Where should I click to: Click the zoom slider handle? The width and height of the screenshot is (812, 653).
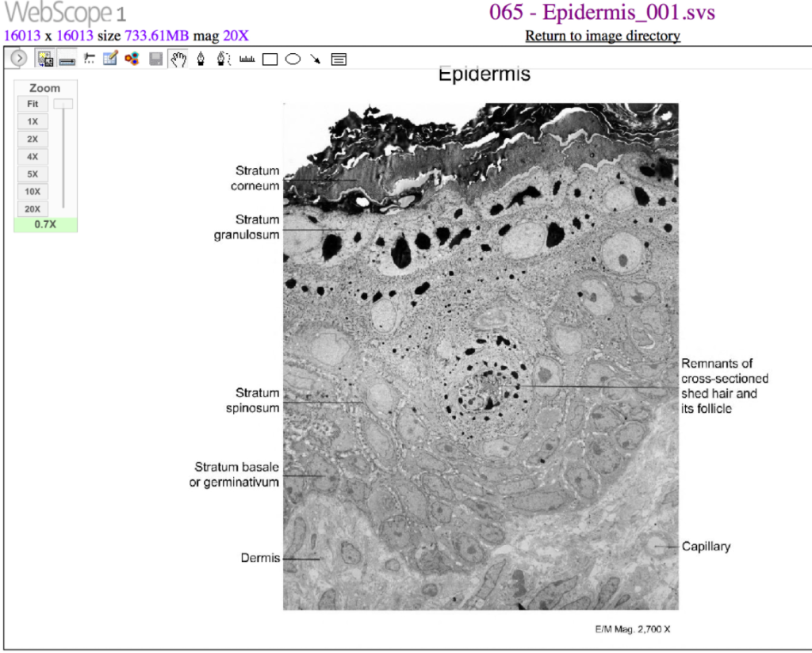pos(63,104)
